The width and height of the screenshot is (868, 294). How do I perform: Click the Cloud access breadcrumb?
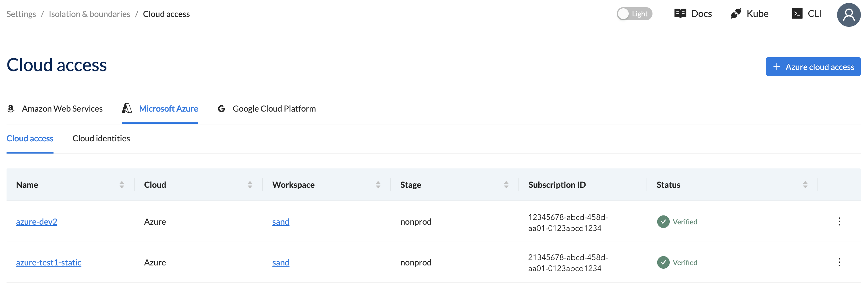coord(166,14)
